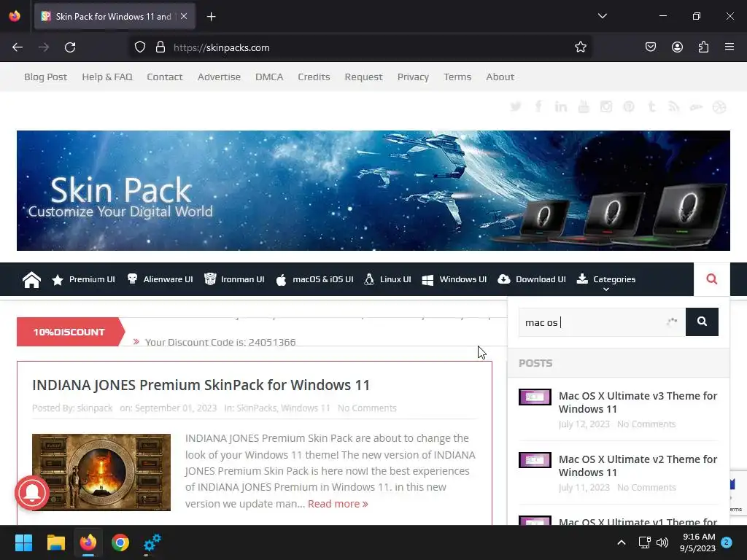
Task: Open Help & FAQ page
Action: [107, 77]
